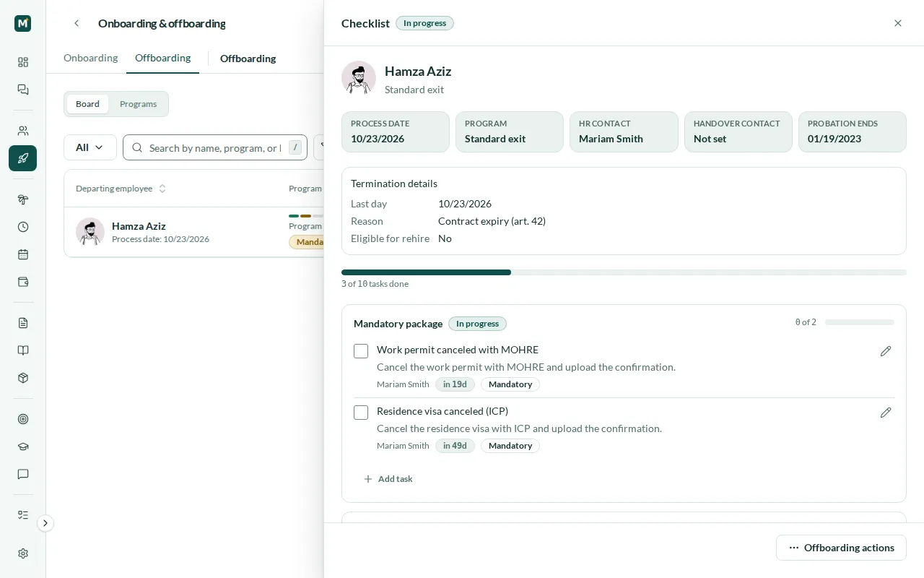Check off Work permit canceled with MOHRE
The height and width of the screenshot is (578, 924).
361,351
